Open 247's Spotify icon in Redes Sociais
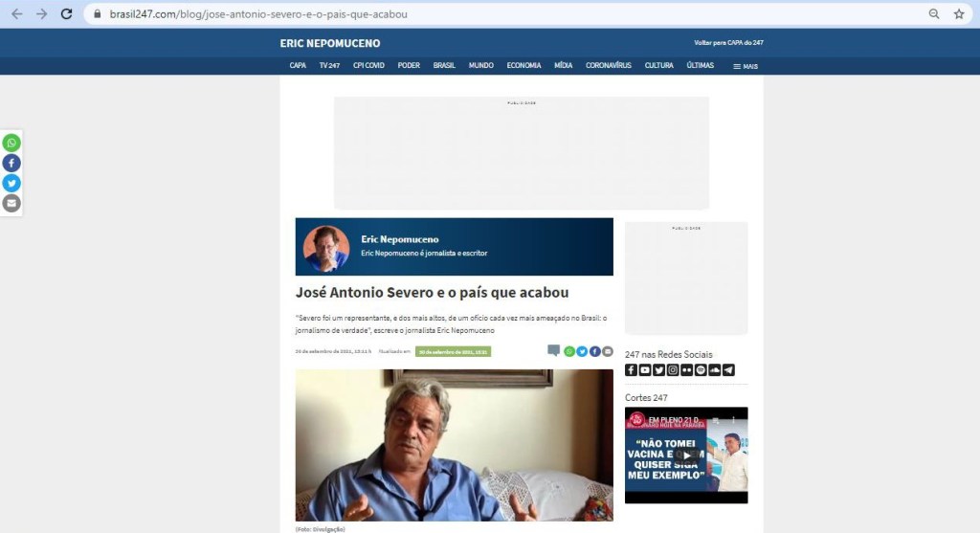The height and width of the screenshot is (533, 980). 701,370
